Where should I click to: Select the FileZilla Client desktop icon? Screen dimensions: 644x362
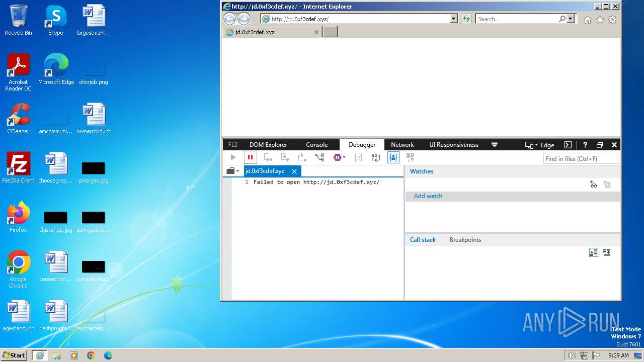pos(18,167)
